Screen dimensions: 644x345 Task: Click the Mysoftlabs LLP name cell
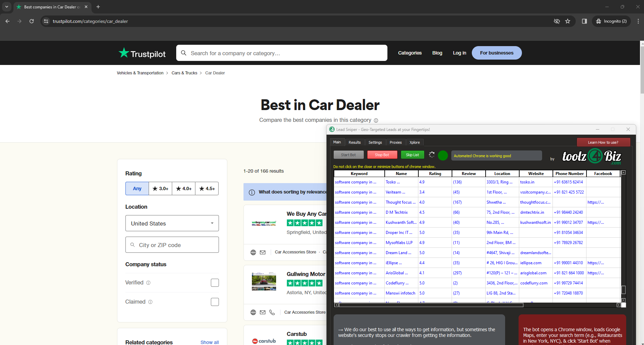(402, 243)
